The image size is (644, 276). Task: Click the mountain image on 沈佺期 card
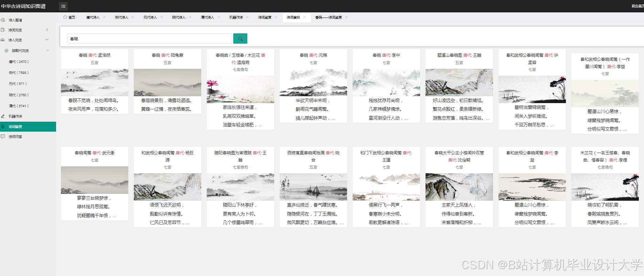459,187
